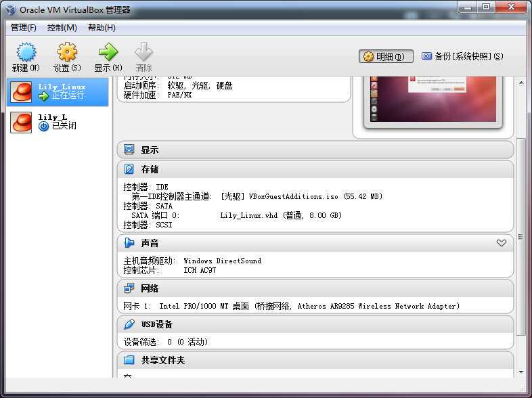Open the USB设备 section header
The image size is (532, 398).
tap(315, 324)
